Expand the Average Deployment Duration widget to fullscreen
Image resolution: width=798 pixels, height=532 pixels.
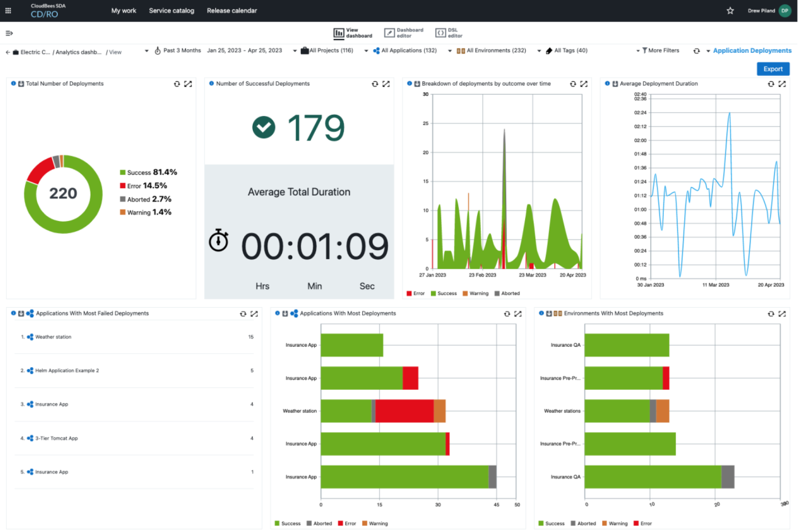click(783, 84)
